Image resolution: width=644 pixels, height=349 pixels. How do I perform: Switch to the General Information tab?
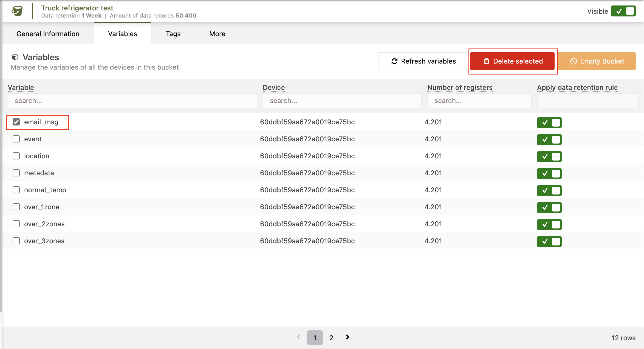click(48, 34)
